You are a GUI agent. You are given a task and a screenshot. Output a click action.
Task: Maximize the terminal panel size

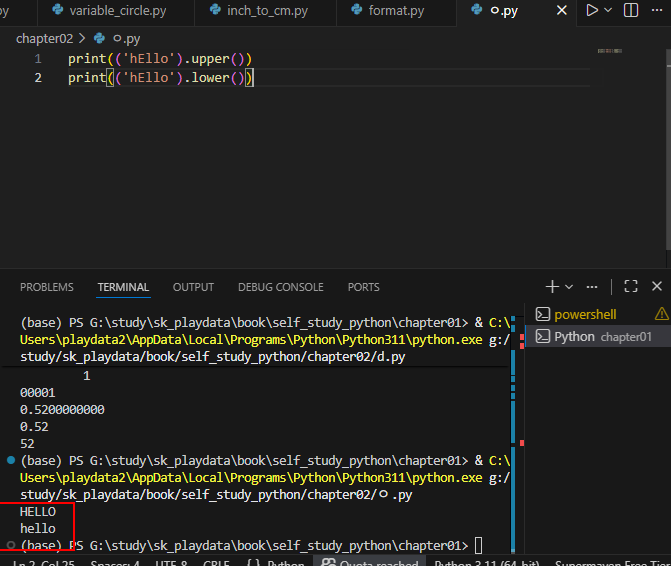pos(631,286)
